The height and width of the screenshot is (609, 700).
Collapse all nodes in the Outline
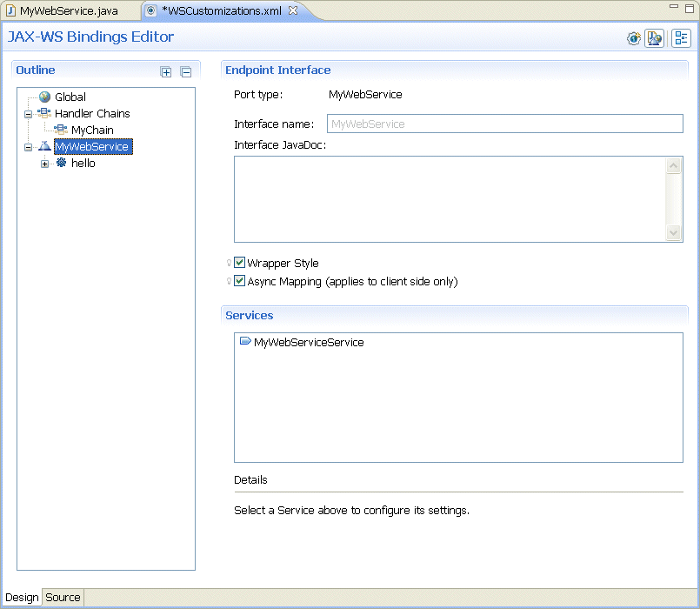[x=186, y=71]
